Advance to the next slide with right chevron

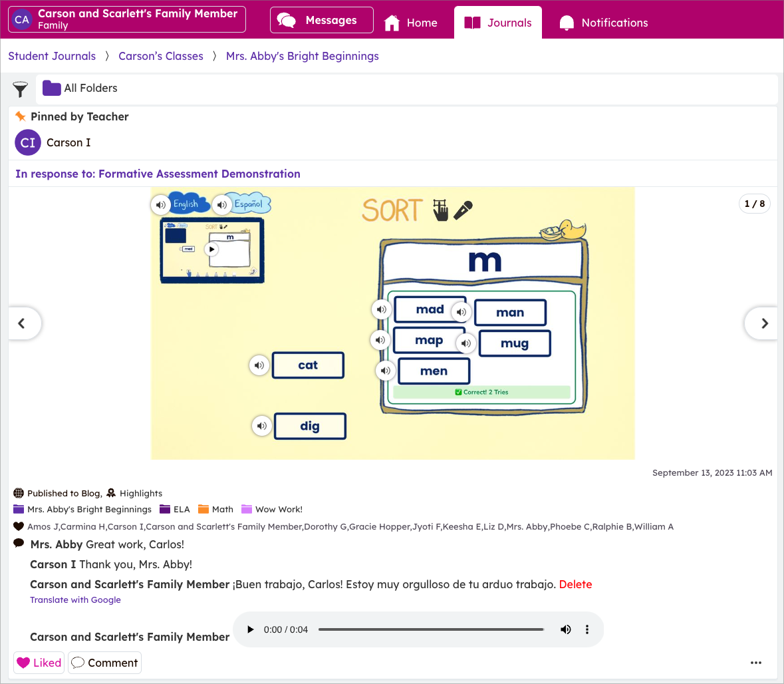tap(763, 323)
